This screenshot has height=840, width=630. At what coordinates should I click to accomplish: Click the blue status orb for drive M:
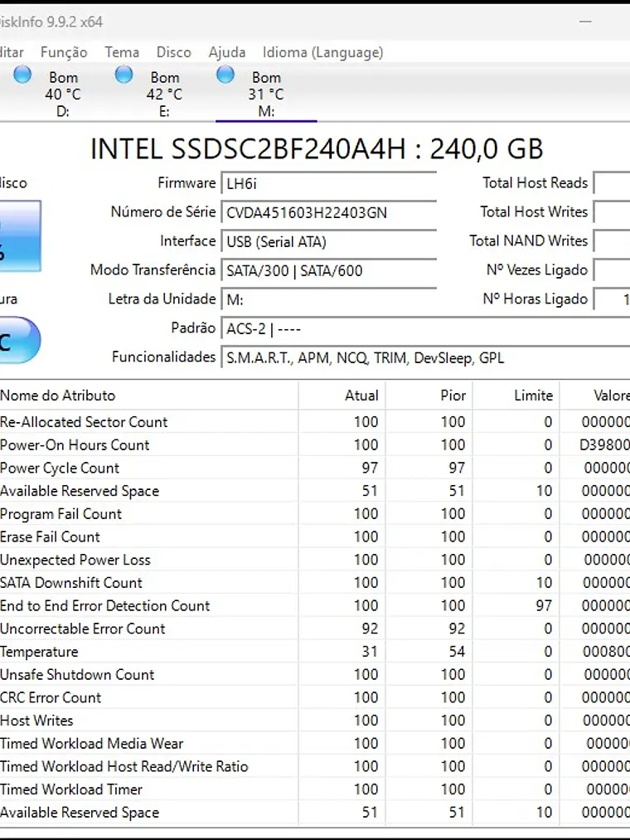click(225, 75)
